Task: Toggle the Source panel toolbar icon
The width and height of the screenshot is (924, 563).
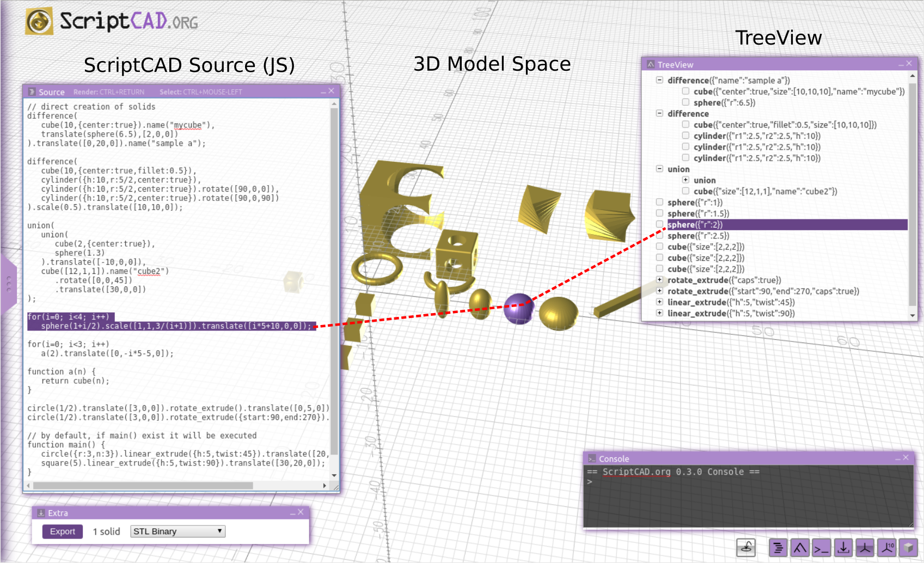Action: [x=778, y=548]
